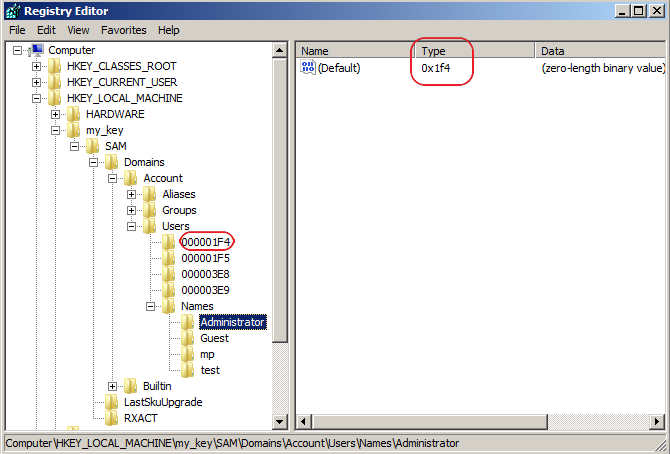Click the status bar registry path
Viewport: 670px width, 454px height.
tap(232, 443)
